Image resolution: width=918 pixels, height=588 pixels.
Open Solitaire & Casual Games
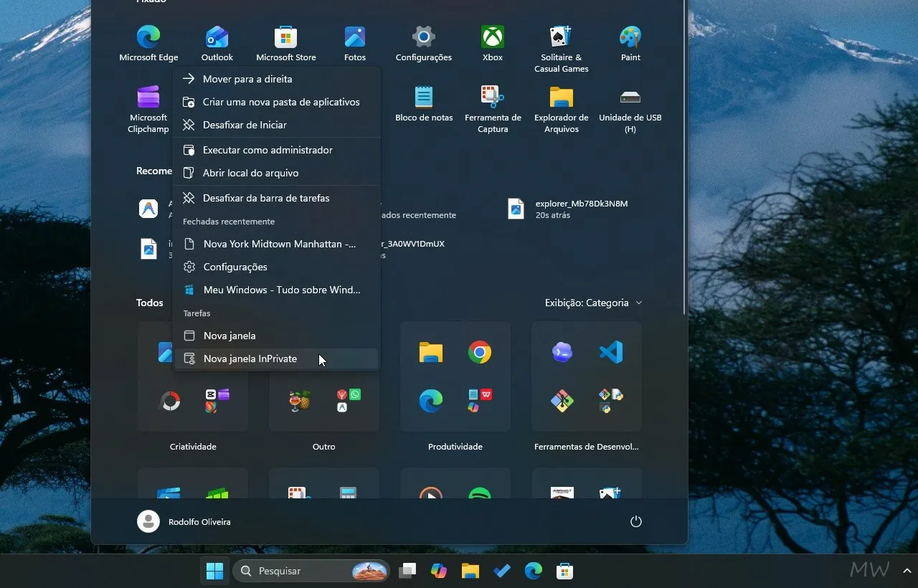click(x=561, y=49)
